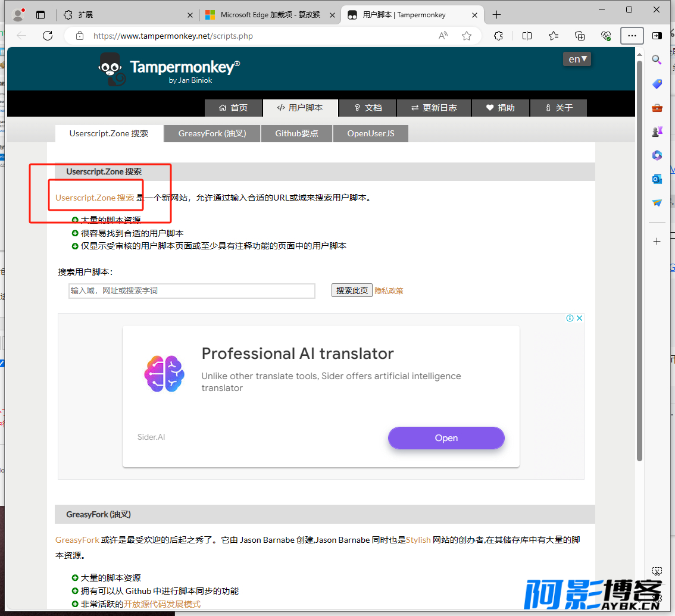Viewport: 675px width, 616px height.
Task: Switch to the 扩展 browser tab
Action: point(128,15)
